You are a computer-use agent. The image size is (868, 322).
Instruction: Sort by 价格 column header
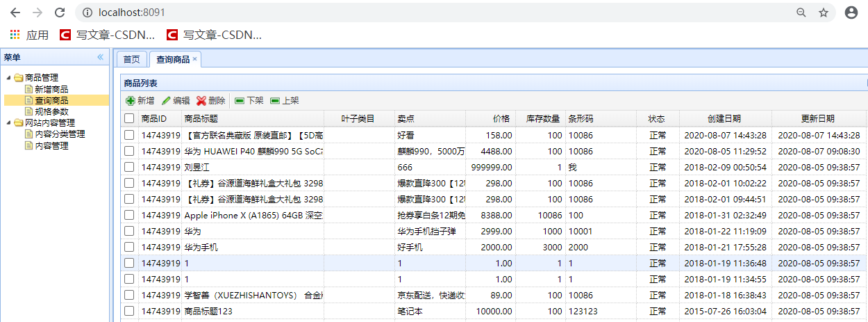click(490, 119)
